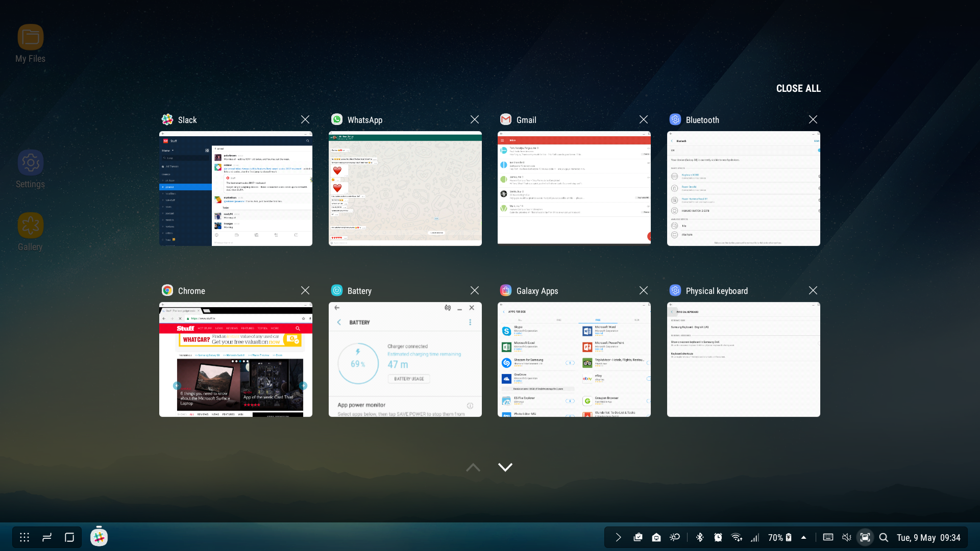Open the on-screen keyboard tray icon
This screenshot has height=551, width=980.
[x=828, y=537]
